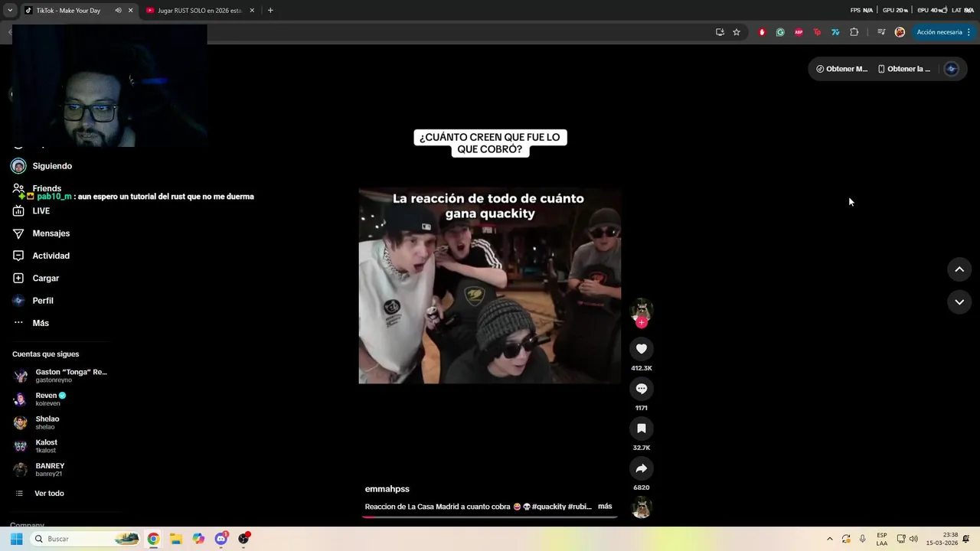Open the volume speaker tray icon
The width and height of the screenshot is (980, 551).
pos(913,539)
